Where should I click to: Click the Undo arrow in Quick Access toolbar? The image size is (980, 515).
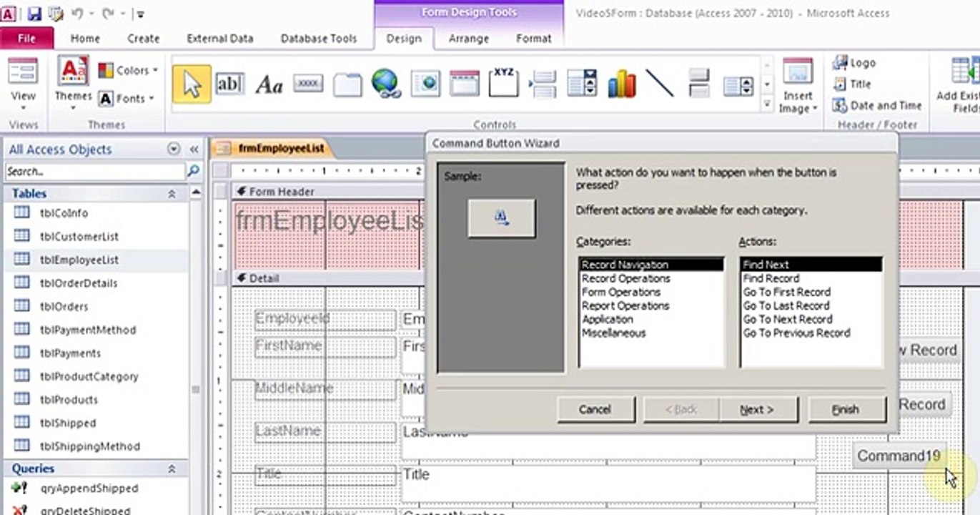click(x=77, y=14)
